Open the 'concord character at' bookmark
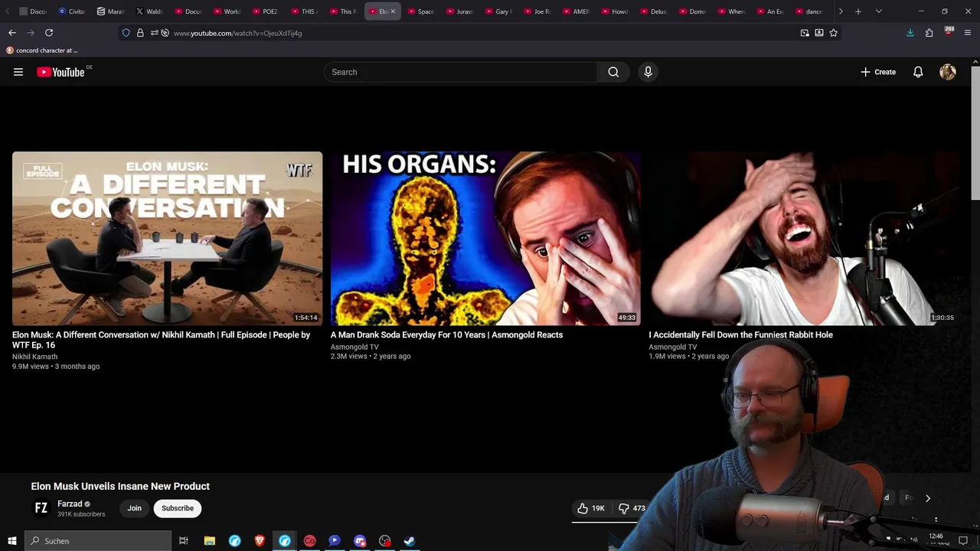The image size is (980, 551). 42,51
